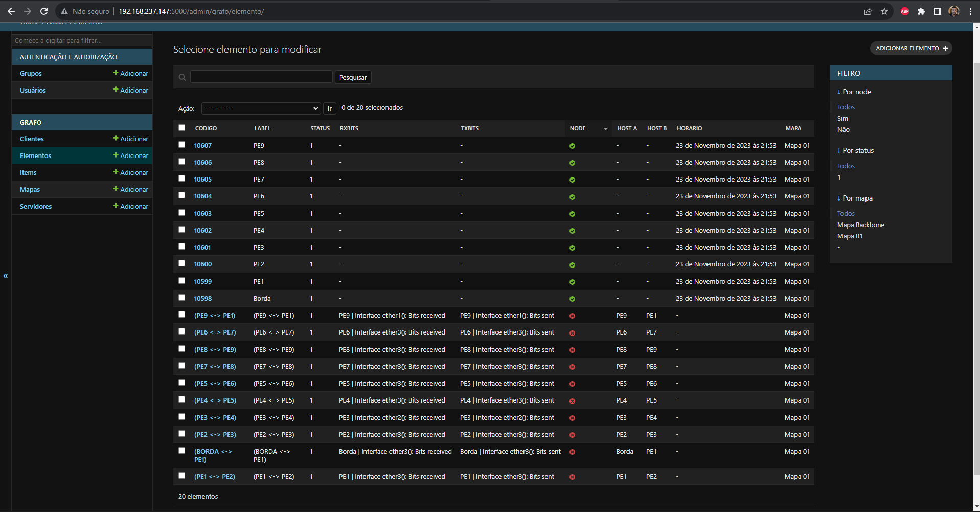Click the green node icon for row 10598
Viewport: 980px width, 512px height.
[572, 299]
